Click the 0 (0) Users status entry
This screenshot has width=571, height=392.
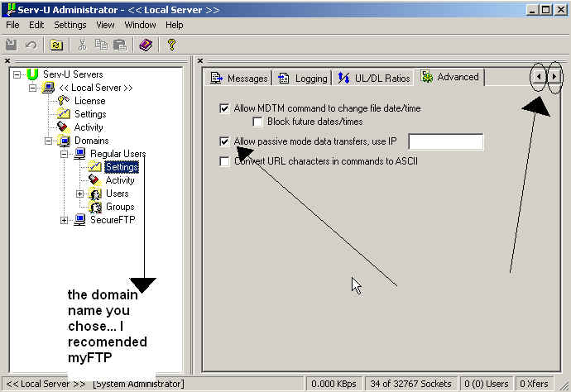click(x=487, y=384)
